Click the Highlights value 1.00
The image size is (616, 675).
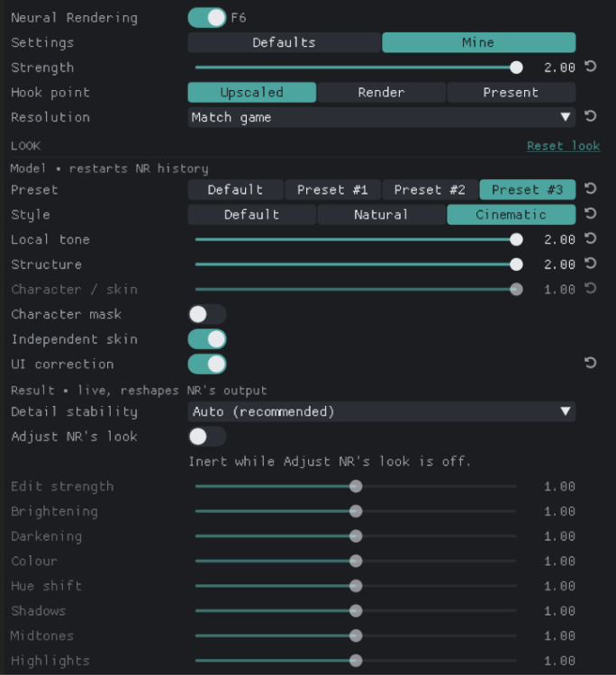tap(559, 661)
